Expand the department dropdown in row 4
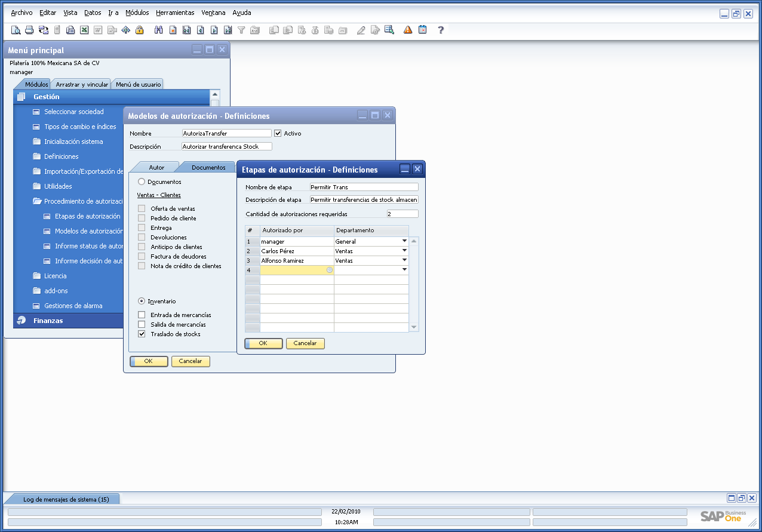Viewport: 762px width, 532px height. (x=404, y=269)
